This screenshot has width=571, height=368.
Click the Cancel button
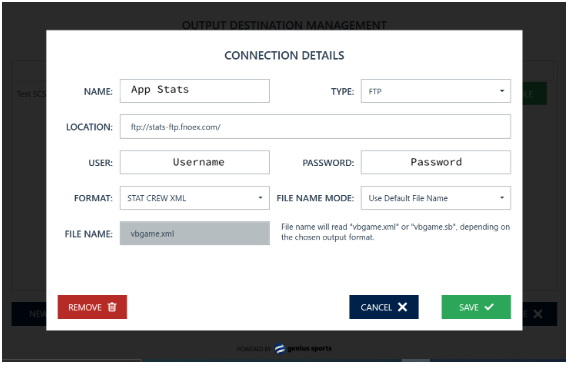pyautogui.click(x=384, y=307)
